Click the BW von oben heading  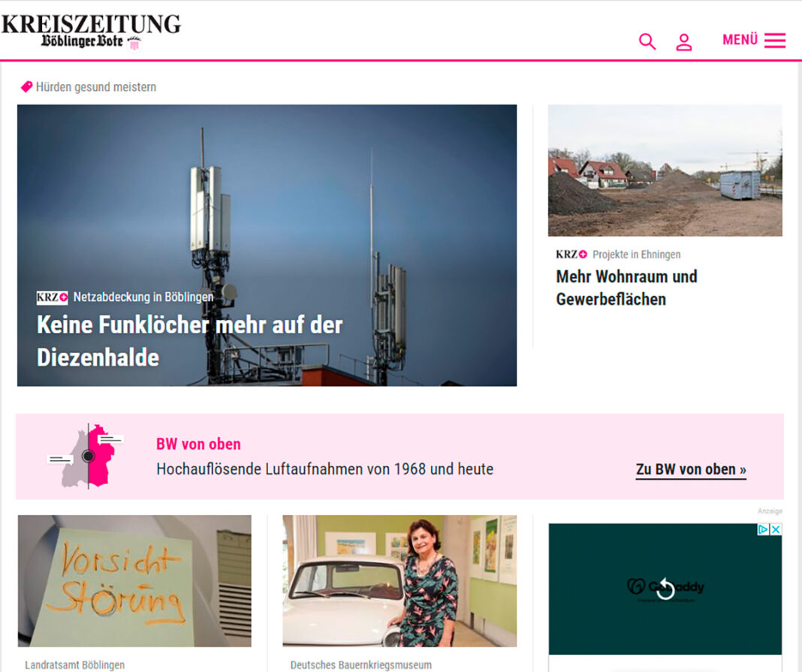coord(198,444)
